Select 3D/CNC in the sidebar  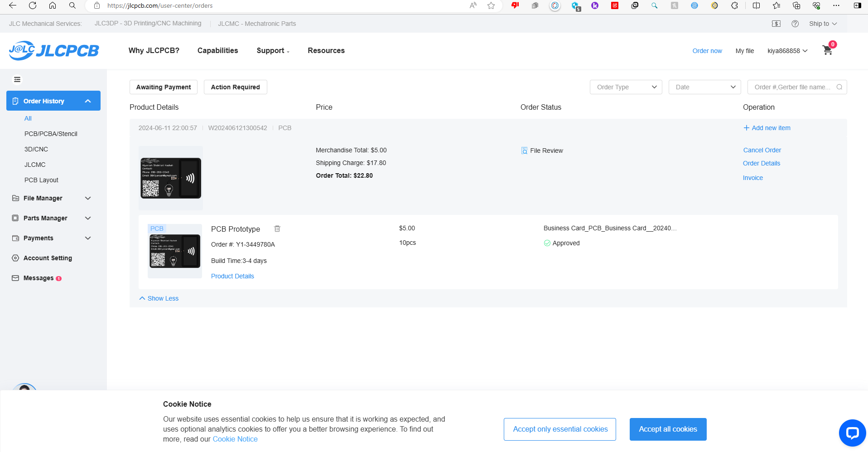tap(36, 149)
